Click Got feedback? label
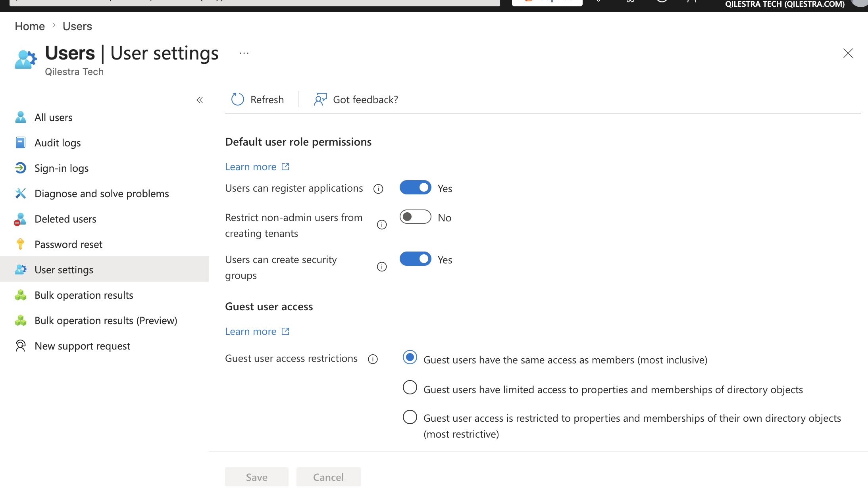The height and width of the screenshot is (488, 868). [366, 100]
